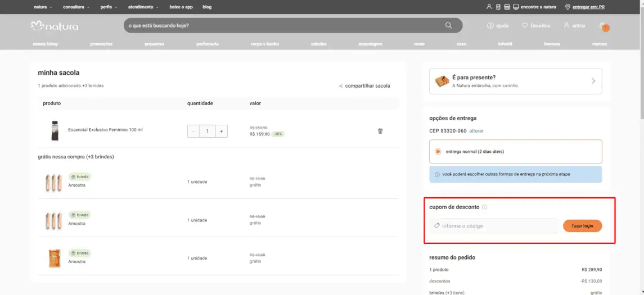Open perfumaria category
644x295 pixels.
pos(208,44)
